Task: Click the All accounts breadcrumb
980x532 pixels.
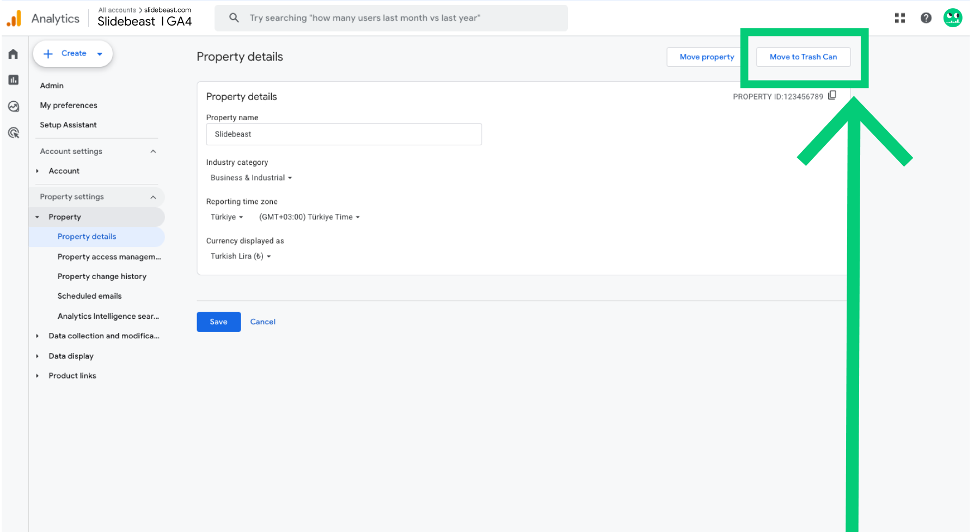Action: [117, 10]
